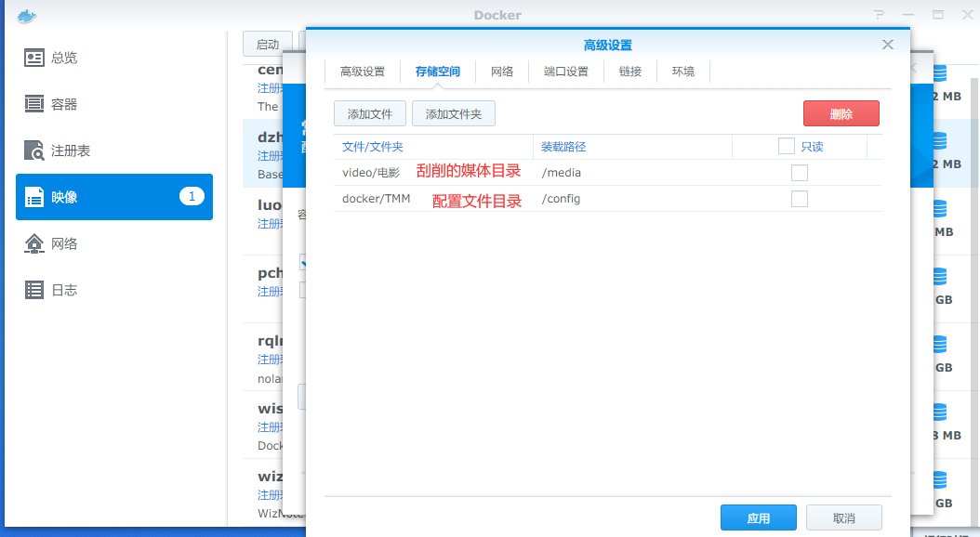Open the 环境 tab
The image size is (980, 537).
(x=683, y=72)
